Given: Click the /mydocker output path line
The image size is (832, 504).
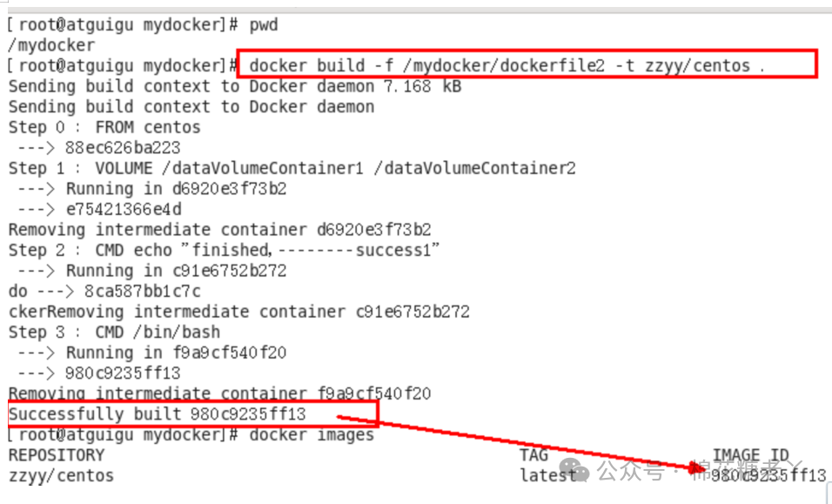Looking at the screenshot, I should 51,45.
